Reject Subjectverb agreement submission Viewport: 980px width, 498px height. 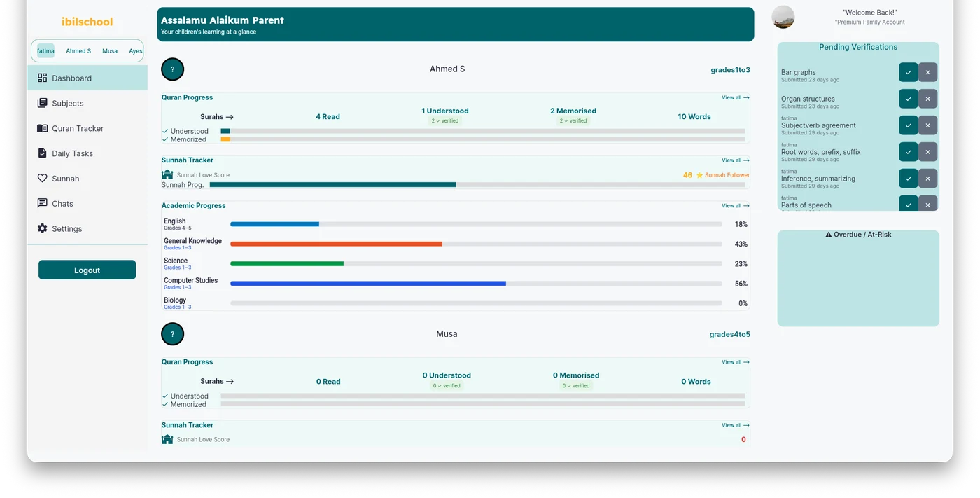point(927,125)
